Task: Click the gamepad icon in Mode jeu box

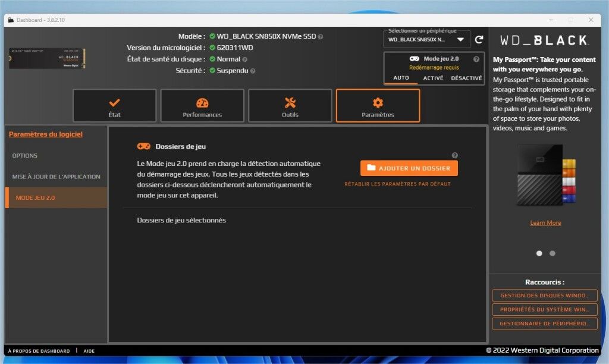Action: pyautogui.click(x=415, y=59)
